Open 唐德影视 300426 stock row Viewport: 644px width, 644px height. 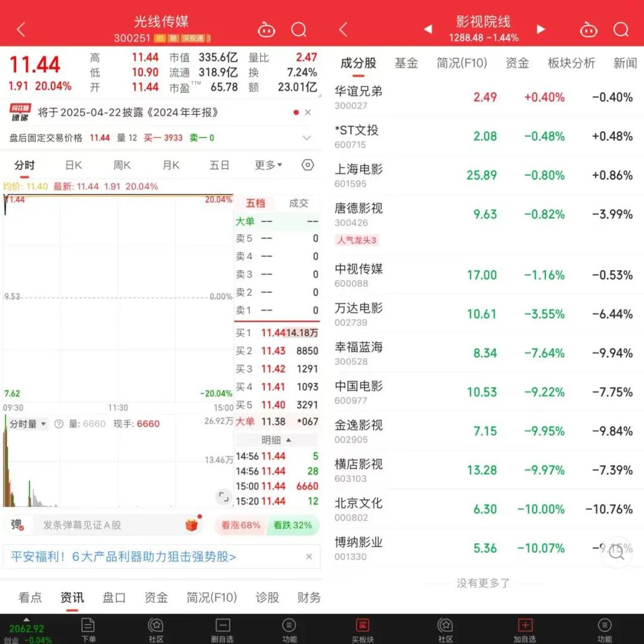click(x=484, y=224)
